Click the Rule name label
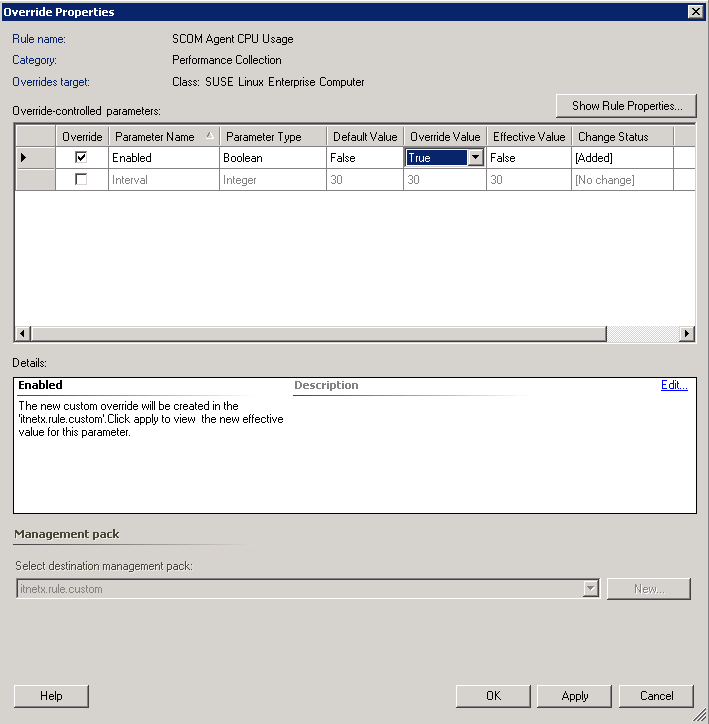The height and width of the screenshot is (724, 709). pyautogui.click(x=39, y=39)
